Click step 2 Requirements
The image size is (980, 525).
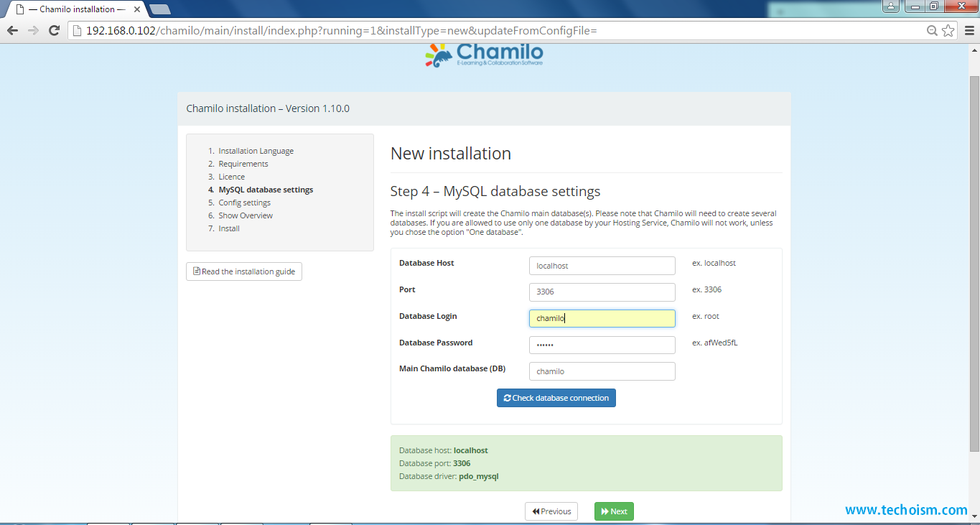[243, 164]
